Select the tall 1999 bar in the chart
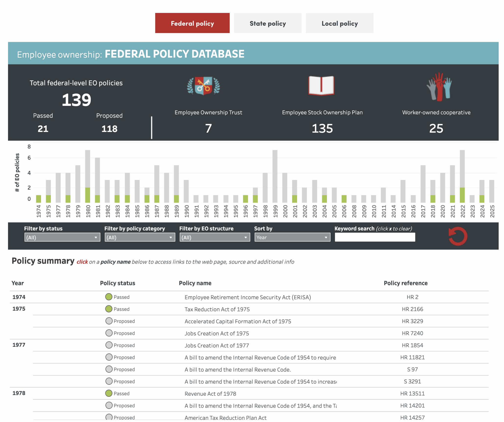This screenshot has height=422, width=504. (275, 174)
